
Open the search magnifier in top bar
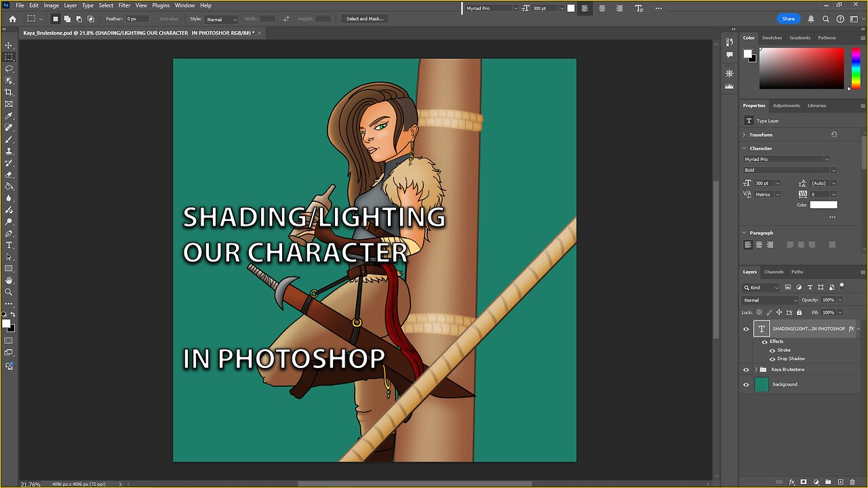tap(827, 19)
